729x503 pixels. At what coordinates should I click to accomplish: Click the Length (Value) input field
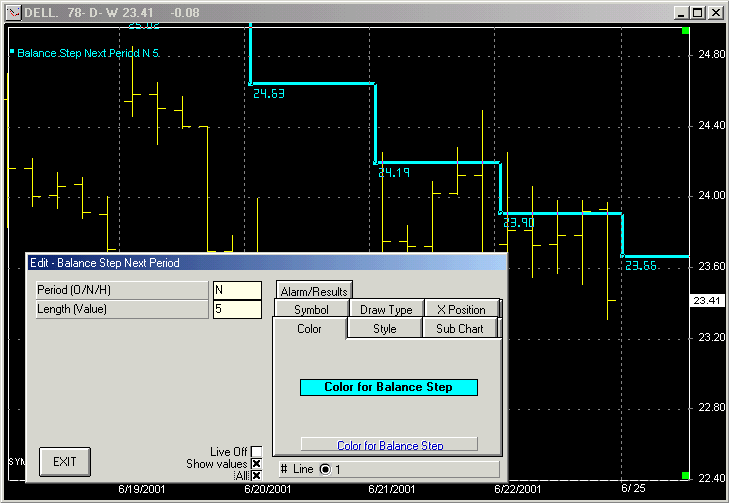click(x=236, y=310)
